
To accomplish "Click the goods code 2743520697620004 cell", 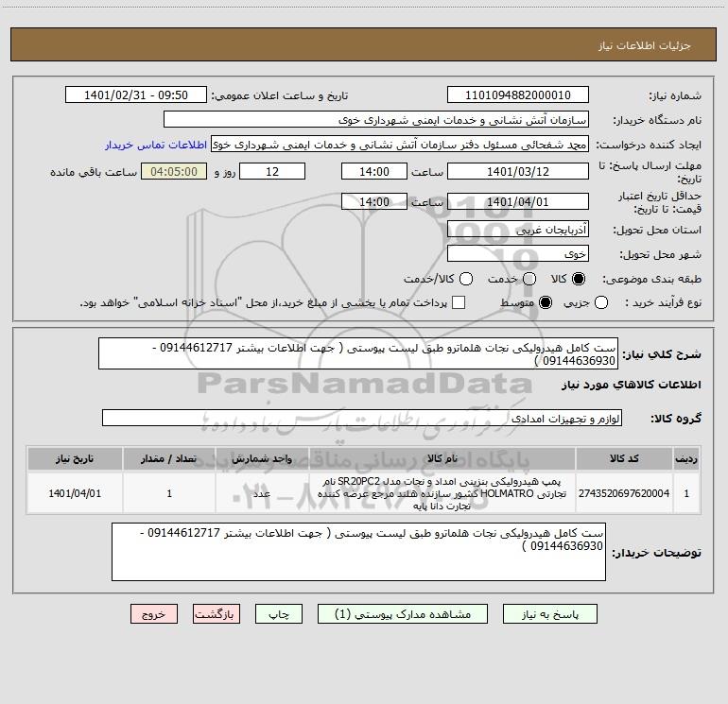I will click(x=624, y=493).
